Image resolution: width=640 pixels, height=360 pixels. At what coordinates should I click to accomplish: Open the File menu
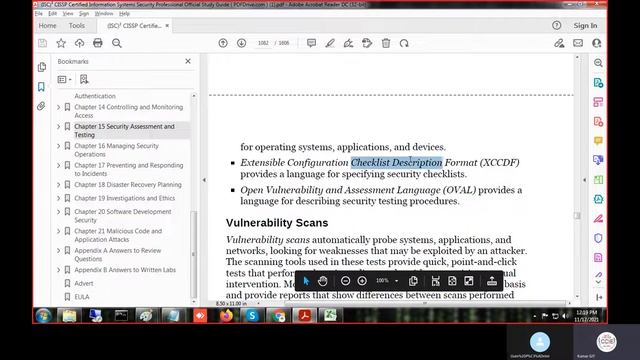tap(39, 13)
